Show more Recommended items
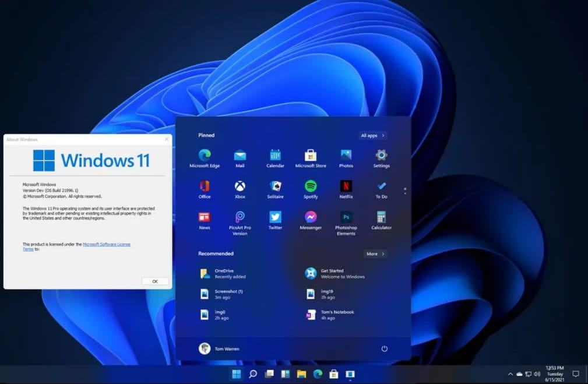 tap(375, 253)
